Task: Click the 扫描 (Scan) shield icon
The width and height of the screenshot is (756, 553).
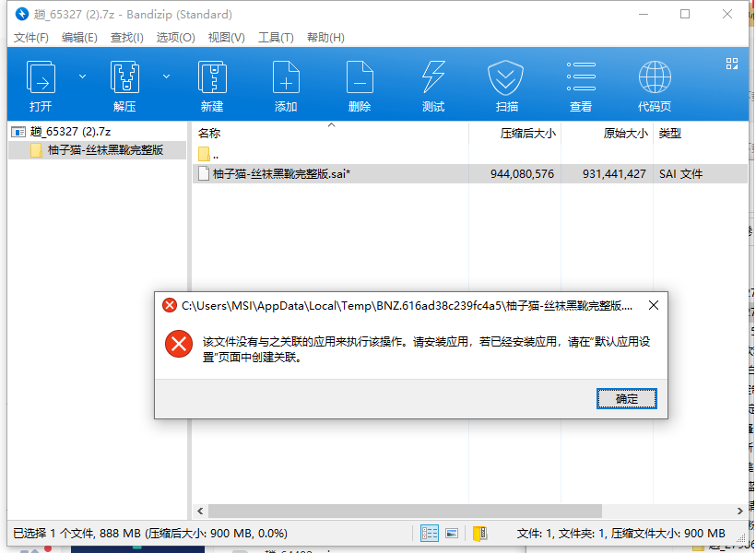Action: pos(506,78)
